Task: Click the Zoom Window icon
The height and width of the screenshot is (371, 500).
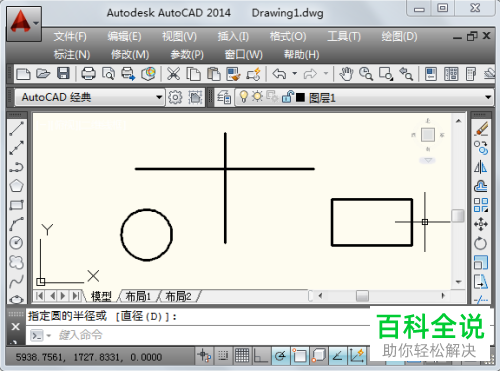Action: [386, 74]
